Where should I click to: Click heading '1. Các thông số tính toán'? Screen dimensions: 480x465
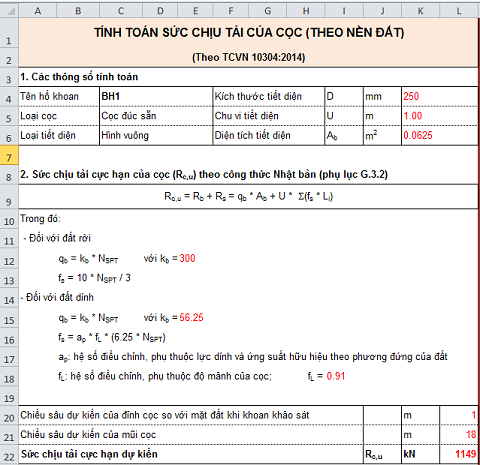click(79, 77)
